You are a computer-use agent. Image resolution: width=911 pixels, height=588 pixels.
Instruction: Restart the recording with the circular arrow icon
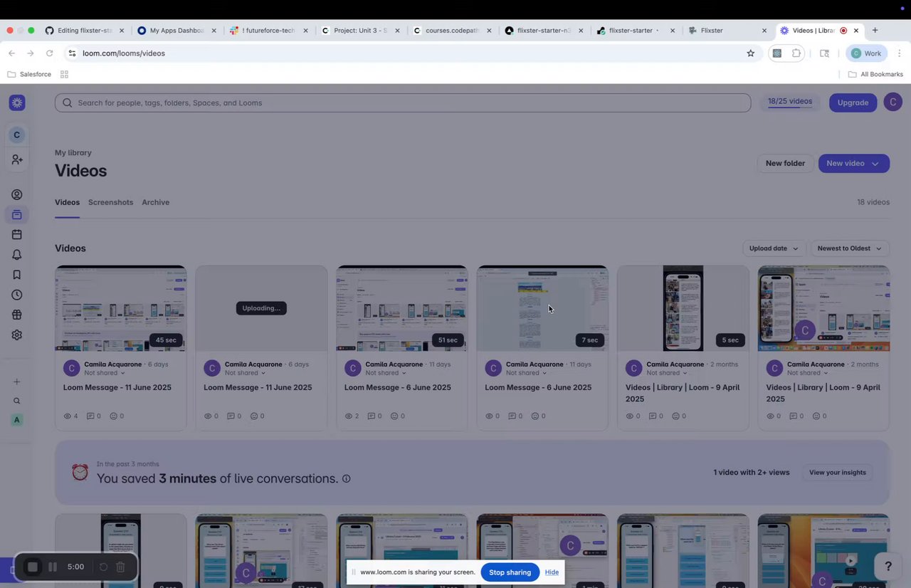[103, 567]
